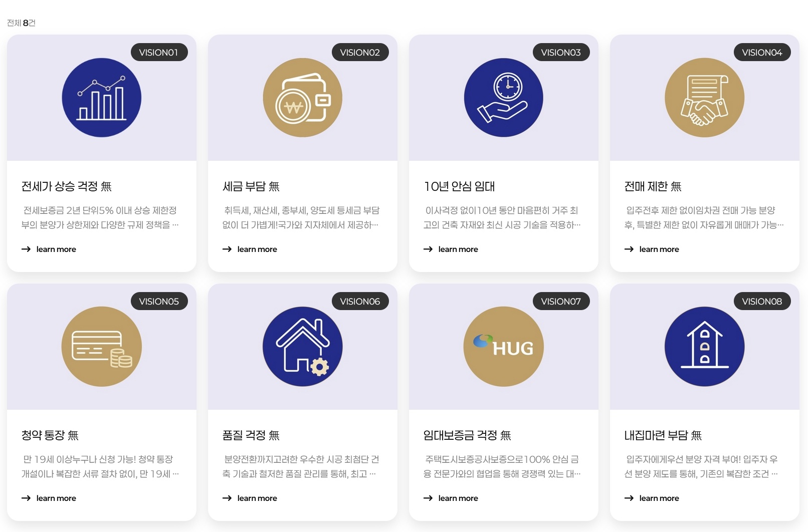Click the house with gear icon
Image resolution: width=808 pixels, height=532 pixels.
(303, 347)
